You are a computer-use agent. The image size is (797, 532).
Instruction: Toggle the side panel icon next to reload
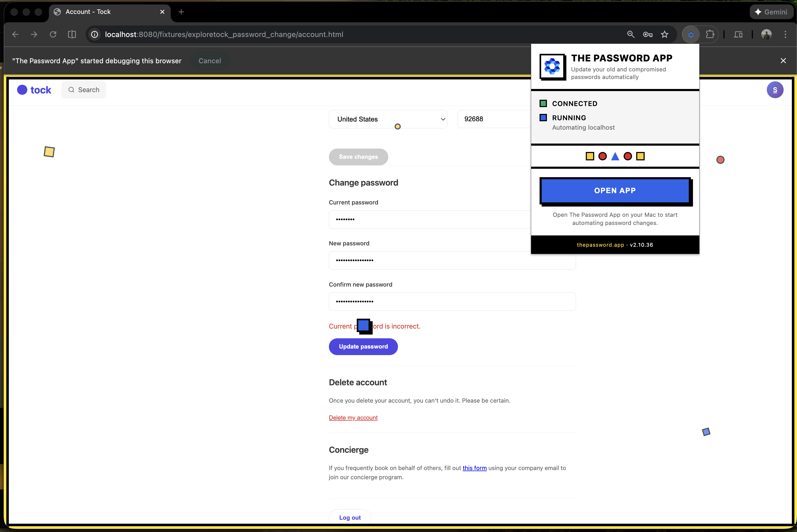(72, 34)
